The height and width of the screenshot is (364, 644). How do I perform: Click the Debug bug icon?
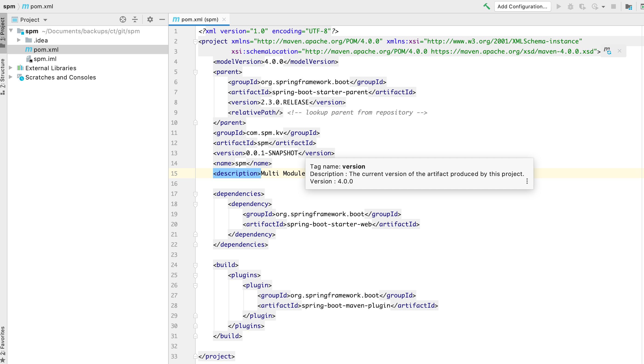(571, 6)
